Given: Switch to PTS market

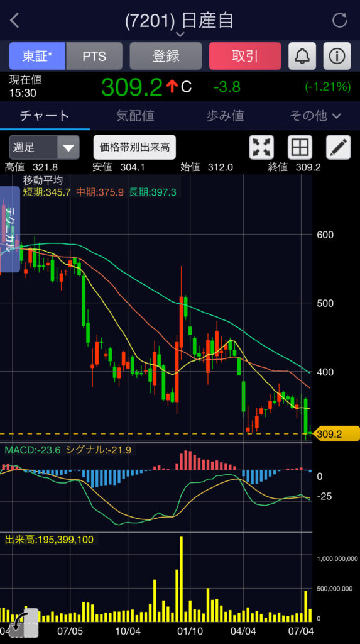Looking at the screenshot, I should pos(94,56).
